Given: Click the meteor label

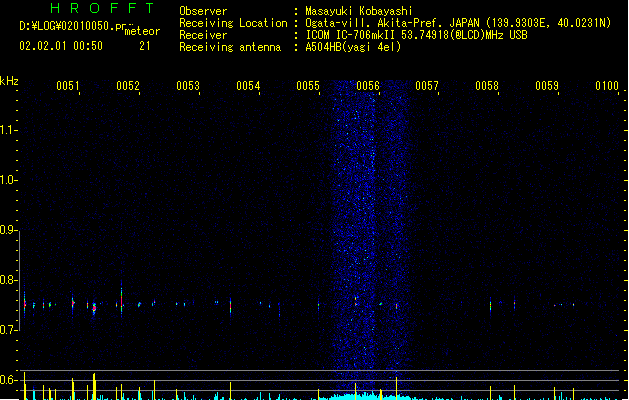Looking at the screenshot, I should [142, 31].
